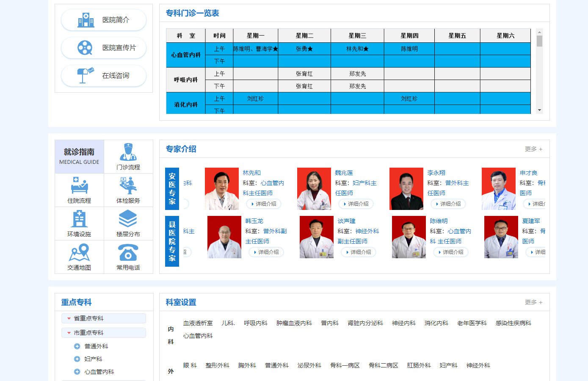Click the 呼吸内科 row header in schedule
Viewport: 588px width, 381px height.
coord(186,80)
